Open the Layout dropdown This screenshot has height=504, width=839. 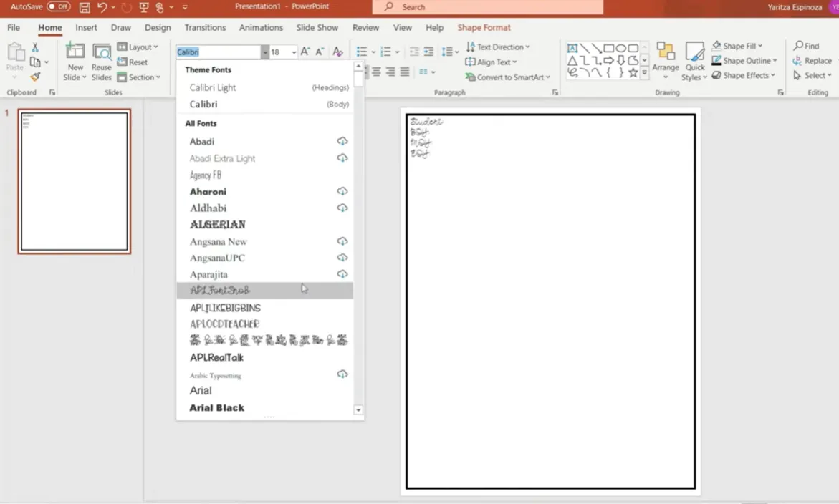[x=138, y=47]
